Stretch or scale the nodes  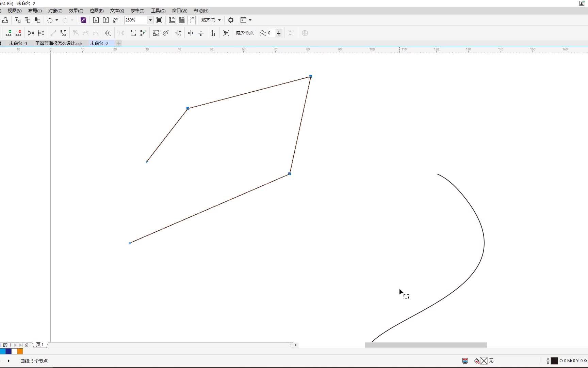156,33
